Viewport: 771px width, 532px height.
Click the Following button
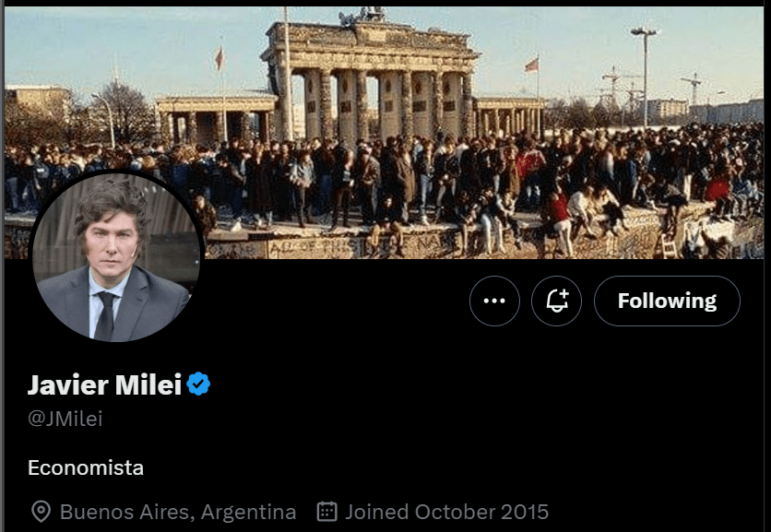(x=666, y=301)
